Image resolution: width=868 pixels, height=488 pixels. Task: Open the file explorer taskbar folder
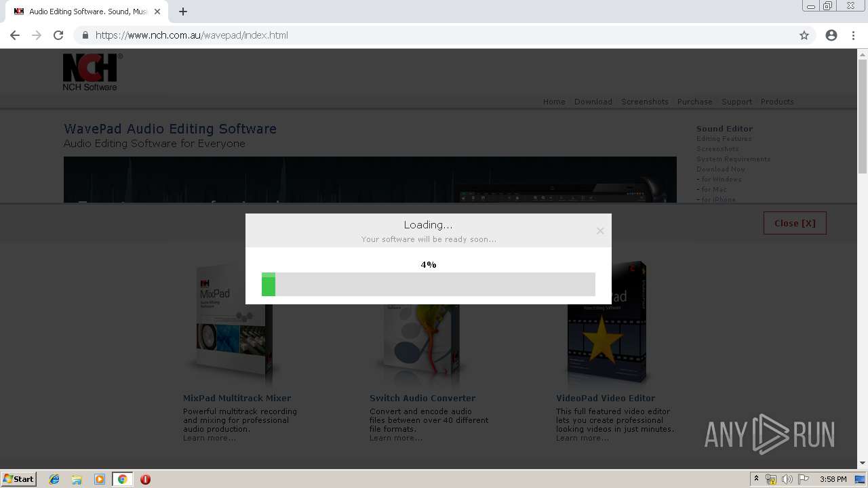tap(77, 479)
